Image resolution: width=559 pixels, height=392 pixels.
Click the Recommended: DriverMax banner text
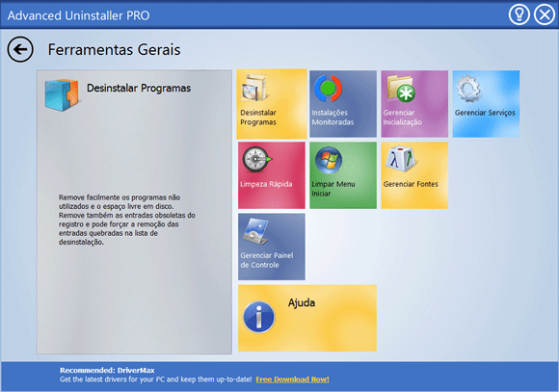coord(107,370)
